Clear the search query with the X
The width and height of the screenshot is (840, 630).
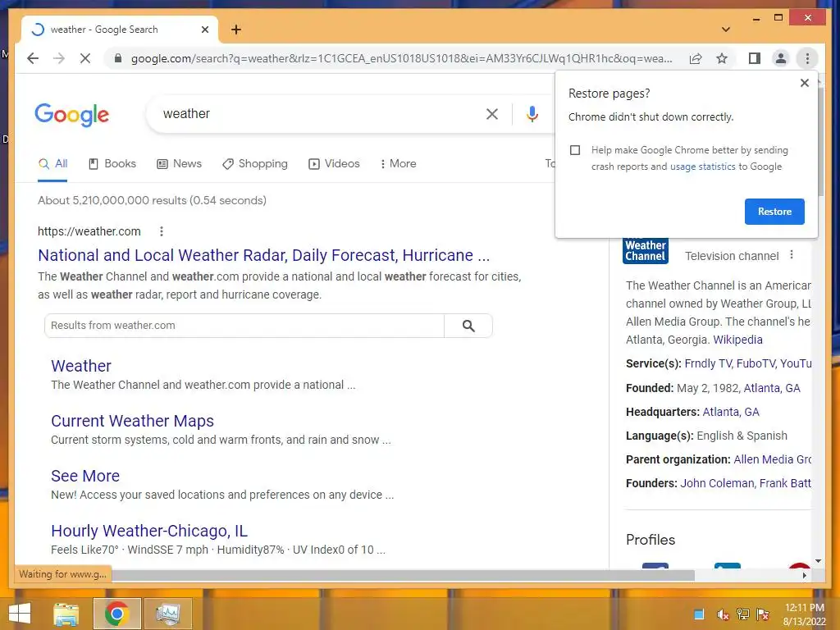(492, 113)
